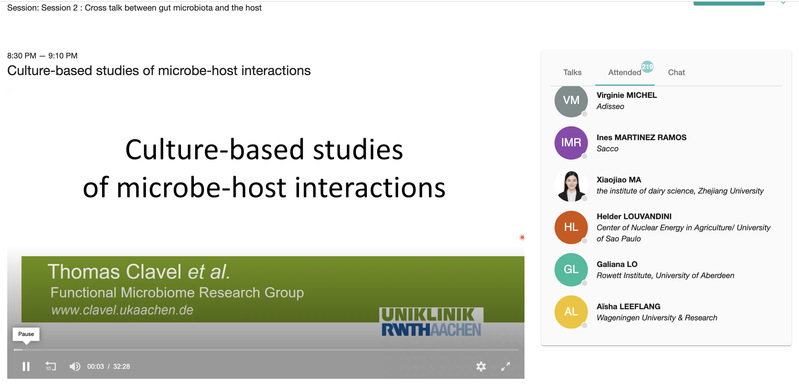Switch to the Talks tab
Screen dimensions: 799x391
(x=572, y=72)
